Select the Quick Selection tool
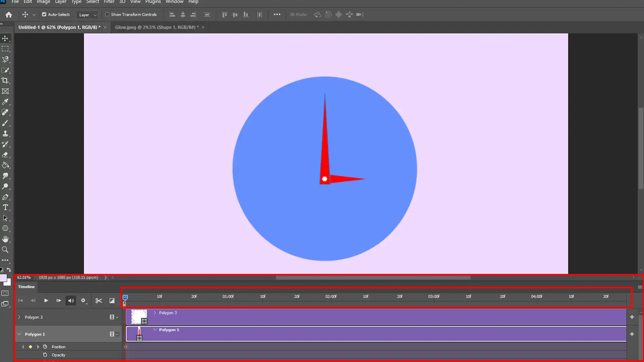 coord(5,70)
